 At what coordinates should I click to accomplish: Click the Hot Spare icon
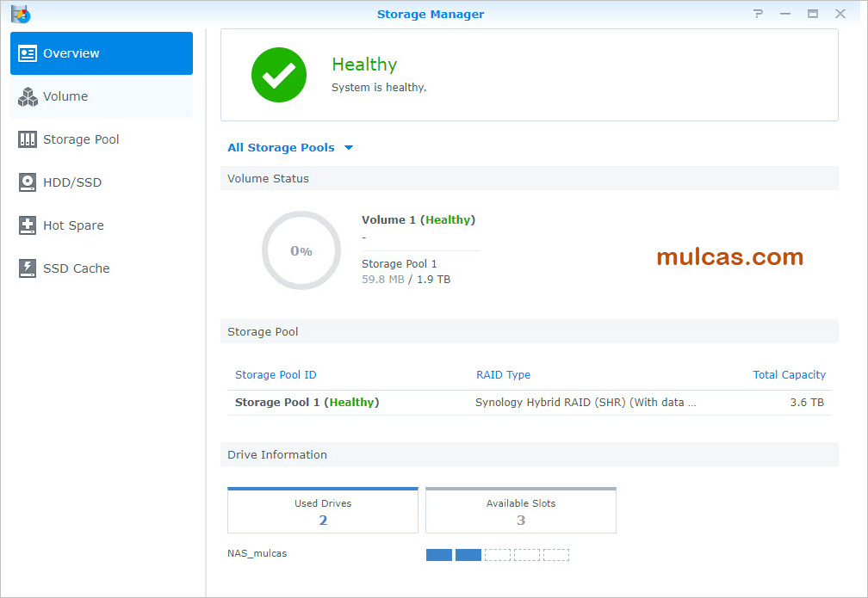[28, 225]
